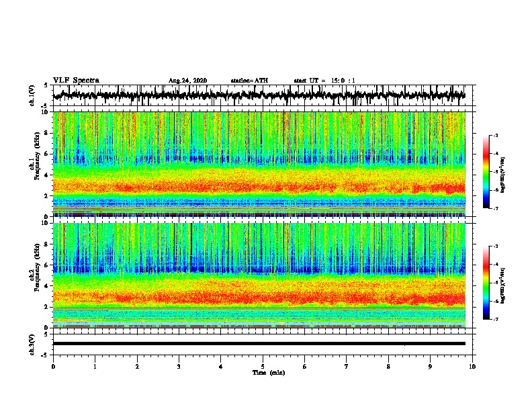The height and width of the screenshot is (411, 532).
Task: Click the 'Aug.24, 2020' date label
Action: point(187,81)
